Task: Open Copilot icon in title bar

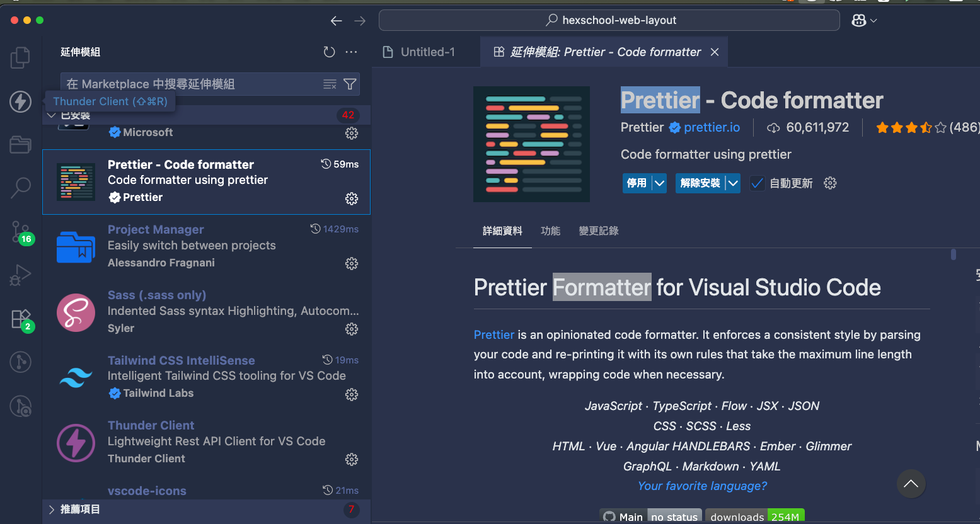Action: pyautogui.click(x=858, y=20)
